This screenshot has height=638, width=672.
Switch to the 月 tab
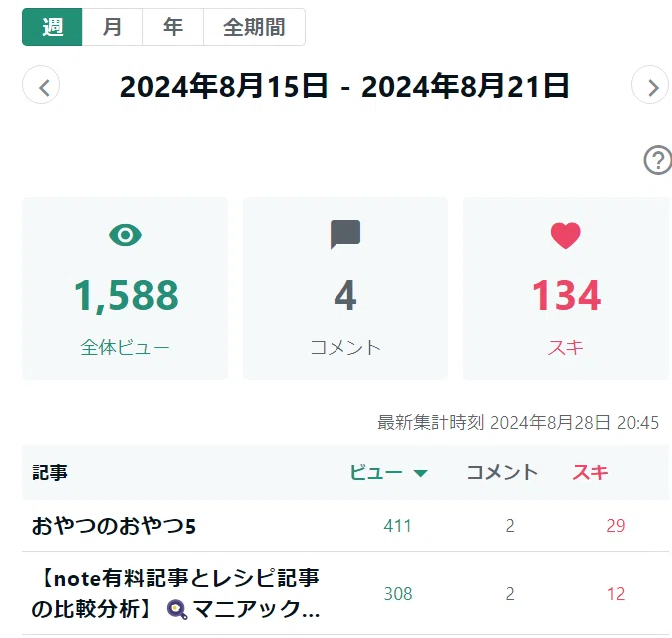pyautogui.click(x=112, y=27)
